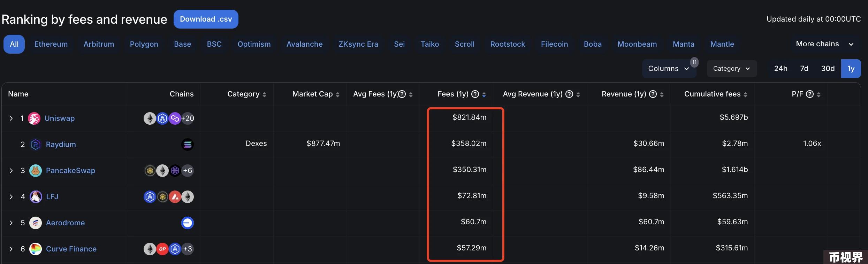Click the $877.47m market cap for Raydium

tap(323, 143)
